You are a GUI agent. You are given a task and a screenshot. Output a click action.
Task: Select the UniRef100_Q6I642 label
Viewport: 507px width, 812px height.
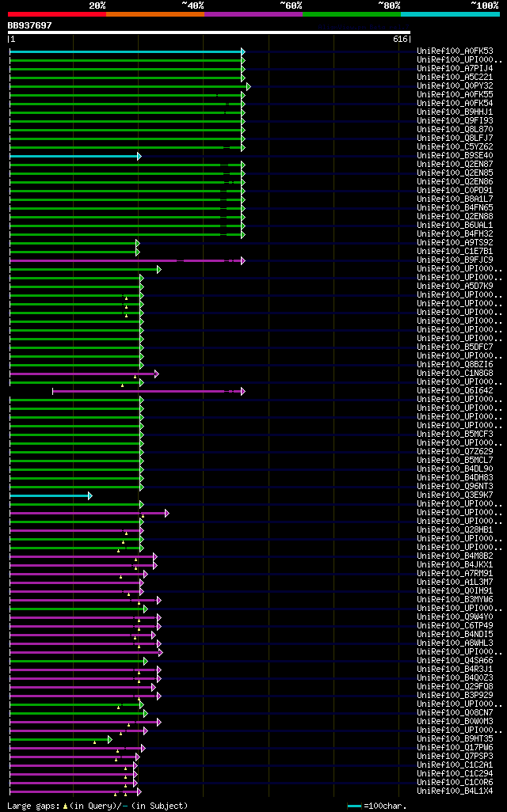(456, 390)
